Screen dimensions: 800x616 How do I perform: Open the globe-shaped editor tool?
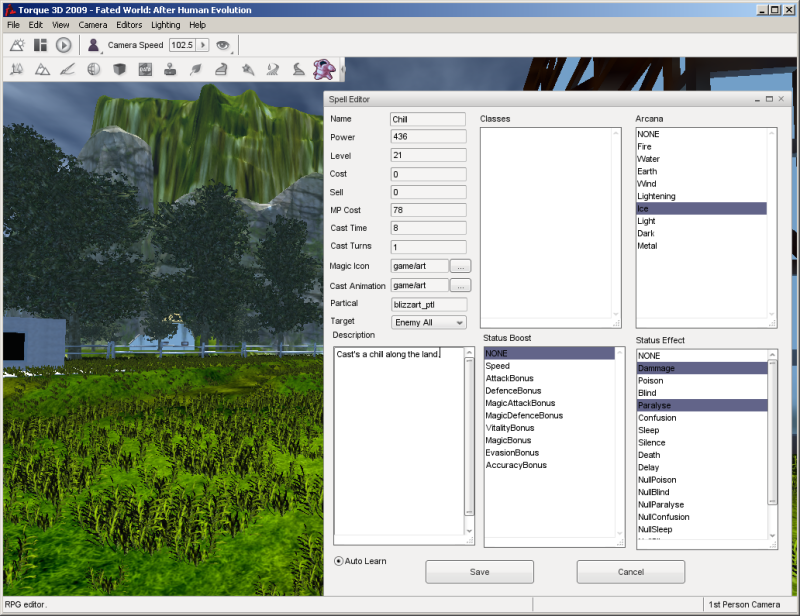tap(93, 70)
